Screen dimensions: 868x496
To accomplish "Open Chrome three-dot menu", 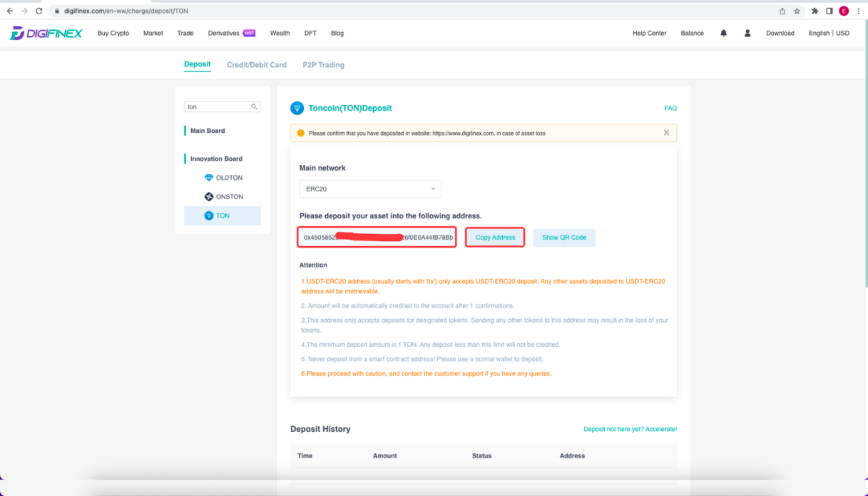I will pyautogui.click(x=858, y=11).
